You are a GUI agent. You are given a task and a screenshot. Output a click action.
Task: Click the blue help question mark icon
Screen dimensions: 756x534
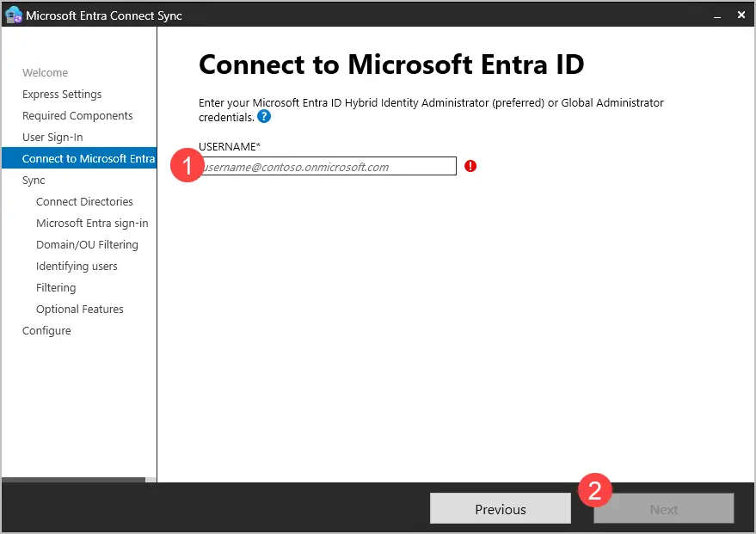click(264, 117)
